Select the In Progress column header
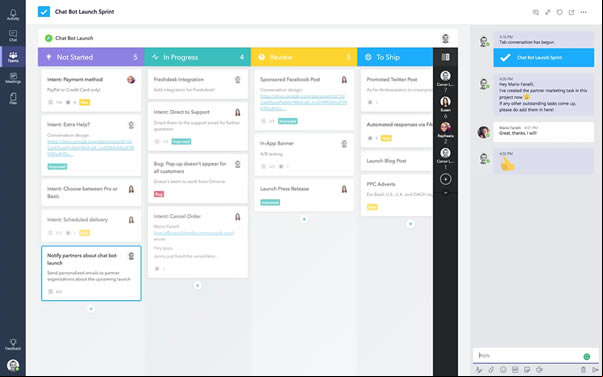 tap(198, 57)
